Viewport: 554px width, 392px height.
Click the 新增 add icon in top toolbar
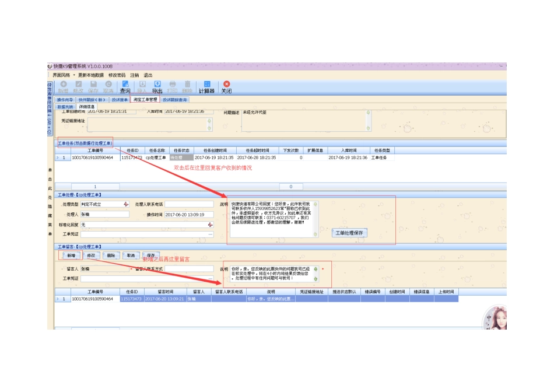[63, 87]
